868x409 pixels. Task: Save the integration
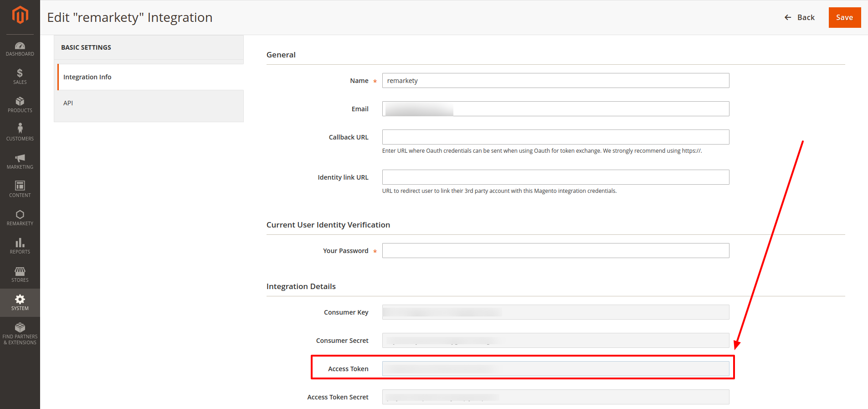tap(844, 17)
